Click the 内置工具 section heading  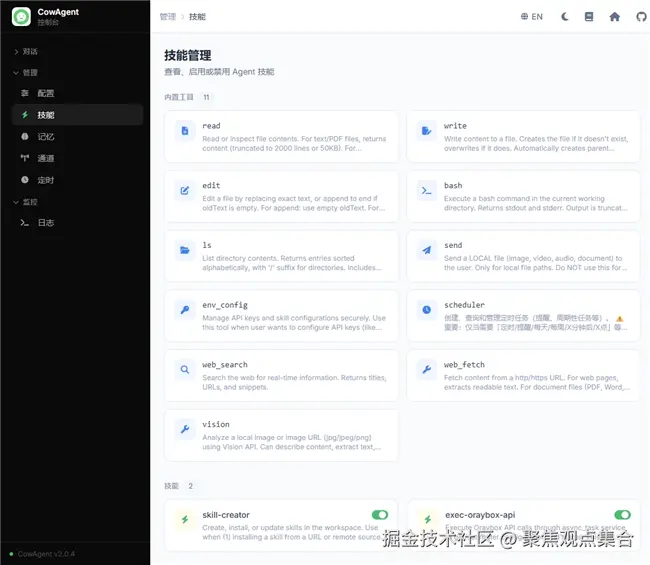179,97
